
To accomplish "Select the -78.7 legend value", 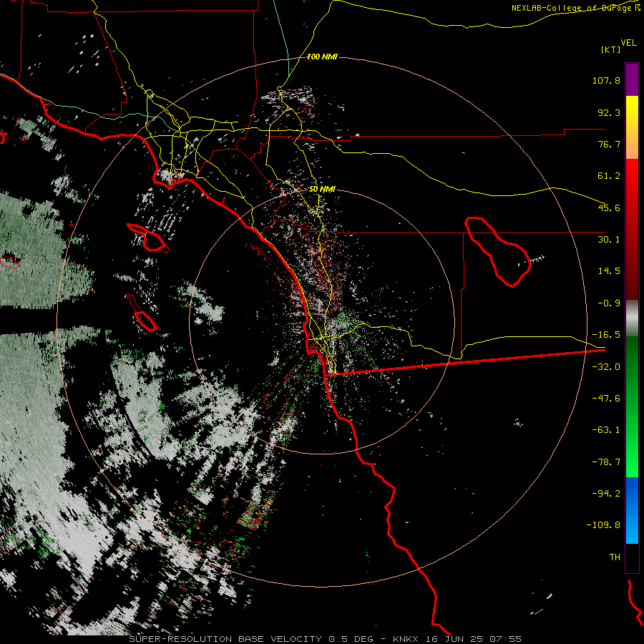I will click(606, 462).
